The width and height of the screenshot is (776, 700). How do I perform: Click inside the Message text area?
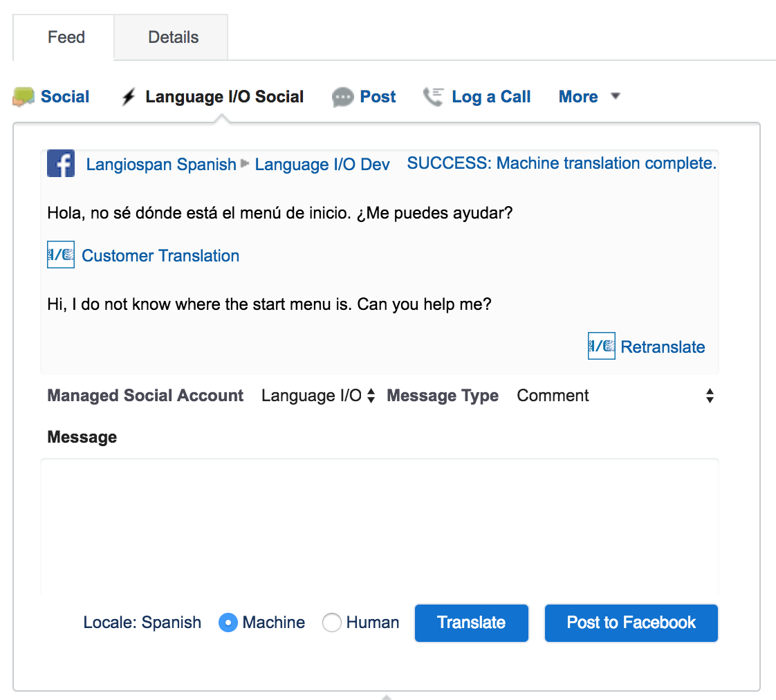[x=379, y=526]
